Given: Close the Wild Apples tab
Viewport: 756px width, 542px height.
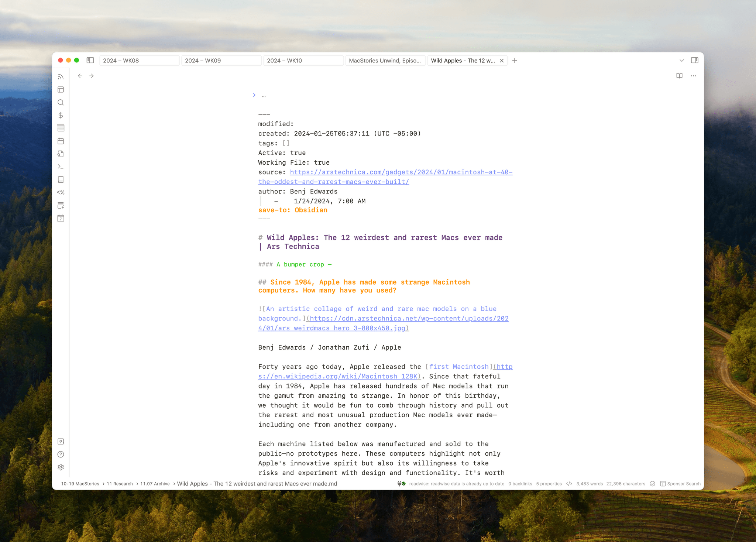Looking at the screenshot, I should point(502,61).
